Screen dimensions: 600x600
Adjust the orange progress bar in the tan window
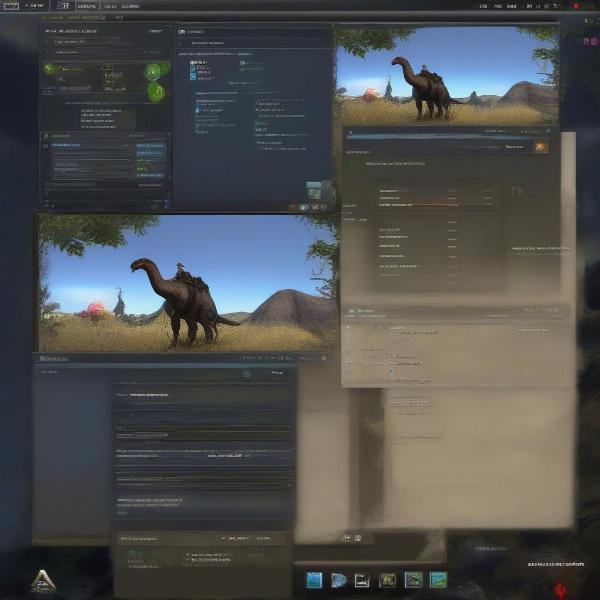418,205
